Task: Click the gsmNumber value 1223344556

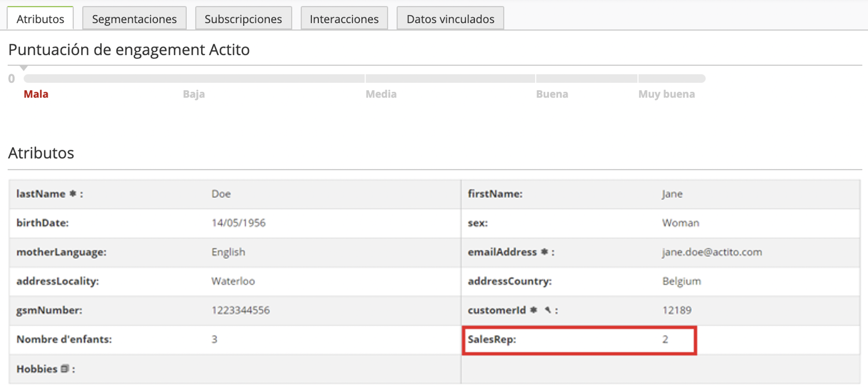Action: click(240, 310)
